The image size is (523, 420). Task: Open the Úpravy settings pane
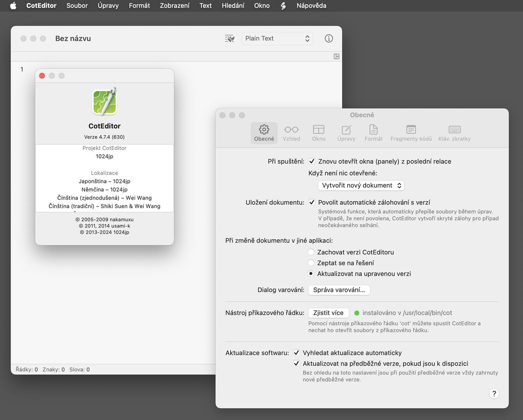point(346,133)
